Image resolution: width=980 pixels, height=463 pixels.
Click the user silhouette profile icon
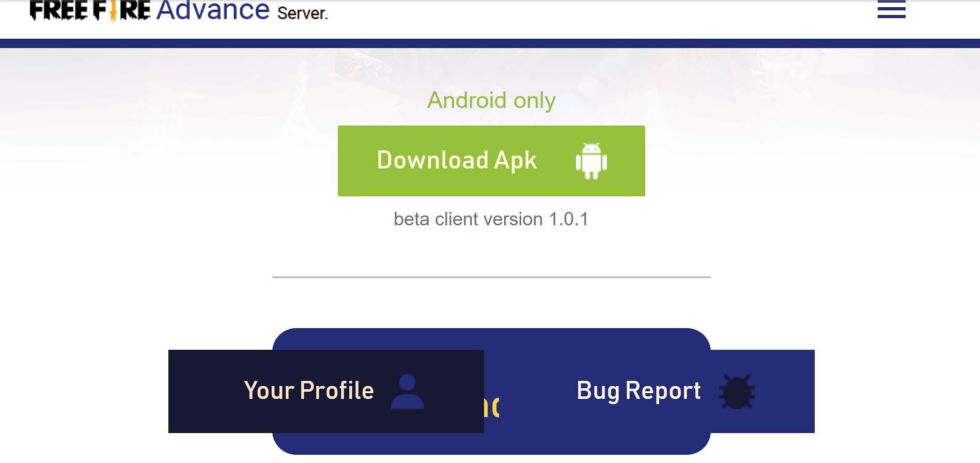pos(408,392)
